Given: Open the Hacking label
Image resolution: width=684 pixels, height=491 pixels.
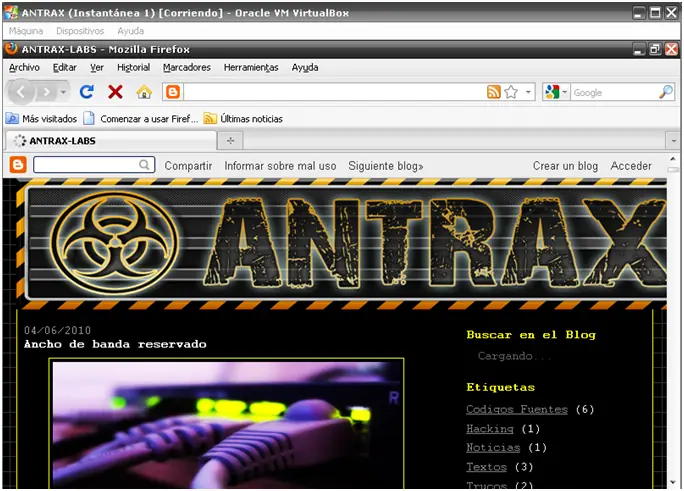Looking at the screenshot, I should click(490, 429).
